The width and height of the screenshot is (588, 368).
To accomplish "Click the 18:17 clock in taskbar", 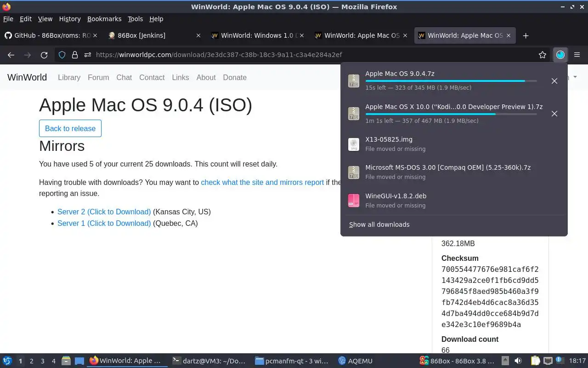I will click(577, 361).
